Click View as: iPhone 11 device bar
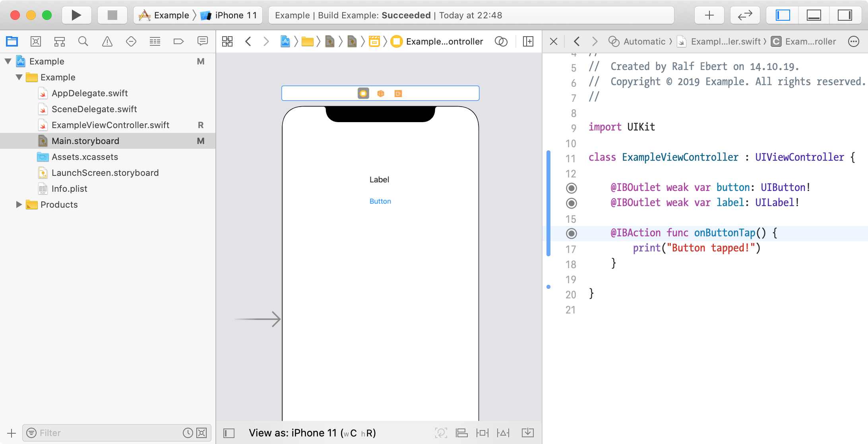This screenshot has width=868, height=444. coord(312,433)
